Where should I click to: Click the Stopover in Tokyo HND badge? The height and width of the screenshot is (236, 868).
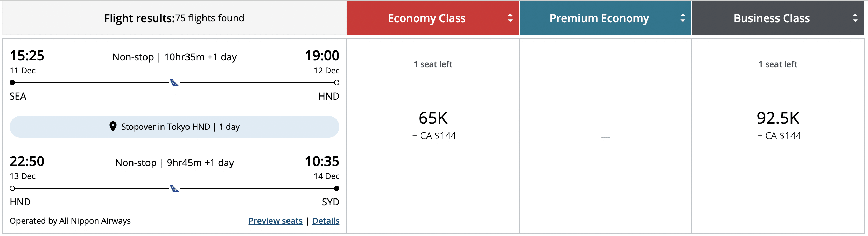click(x=174, y=126)
